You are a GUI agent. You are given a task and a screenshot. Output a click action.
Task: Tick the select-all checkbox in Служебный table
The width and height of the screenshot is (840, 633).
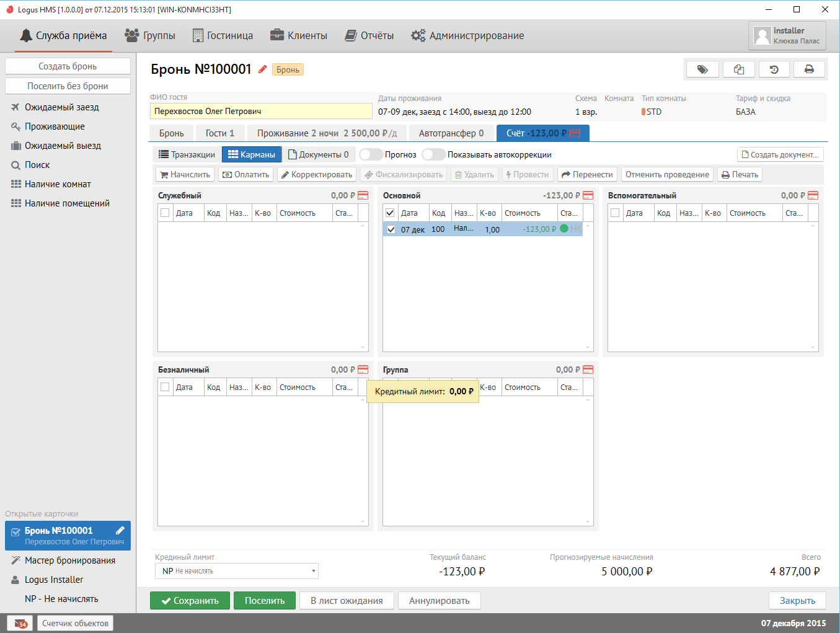pyautogui.click(x=165, y=213)
